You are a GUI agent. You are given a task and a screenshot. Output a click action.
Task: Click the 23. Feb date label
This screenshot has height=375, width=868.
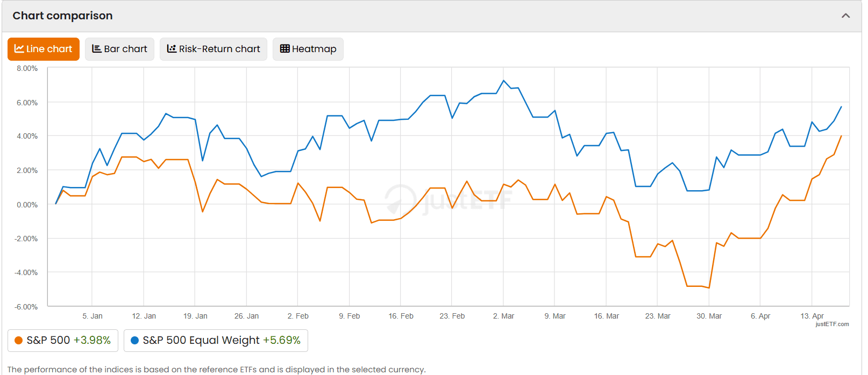[x=452, y=316]
